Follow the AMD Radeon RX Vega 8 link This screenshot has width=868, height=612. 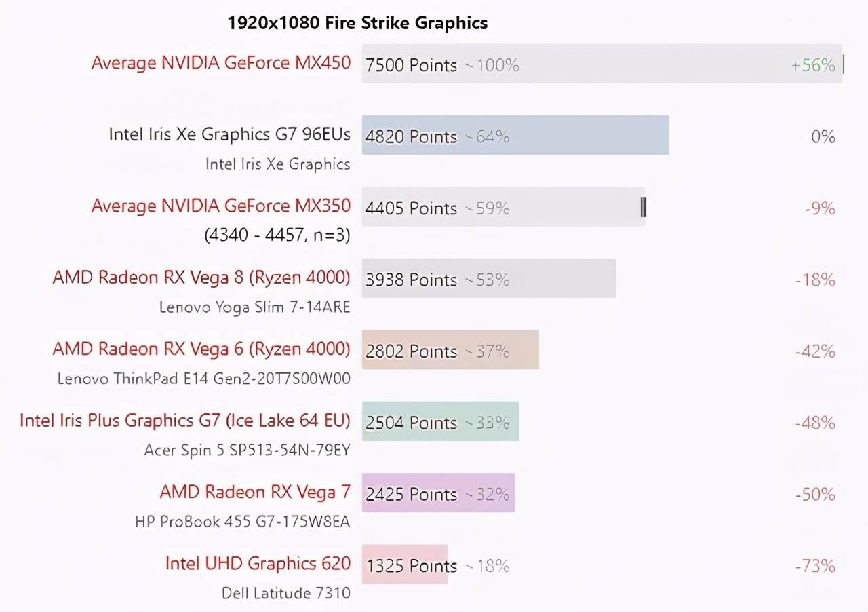click(x=201, y=278)
